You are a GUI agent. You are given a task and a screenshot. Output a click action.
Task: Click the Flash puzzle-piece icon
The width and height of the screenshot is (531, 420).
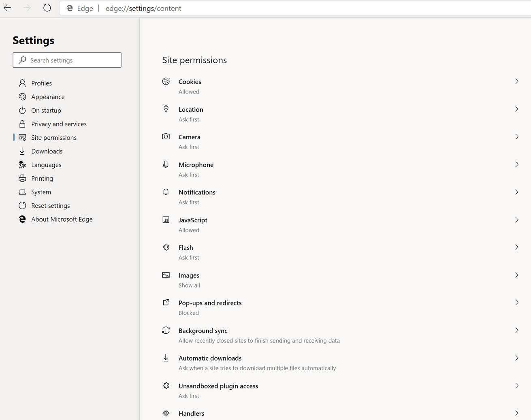pyautogui.click(x=166, y=247)
